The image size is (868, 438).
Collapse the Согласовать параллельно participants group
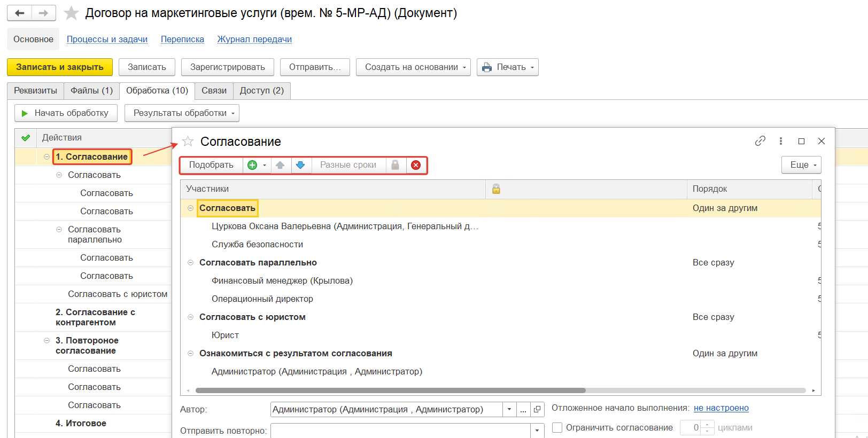pyautogui.click(x=190, y=263)
